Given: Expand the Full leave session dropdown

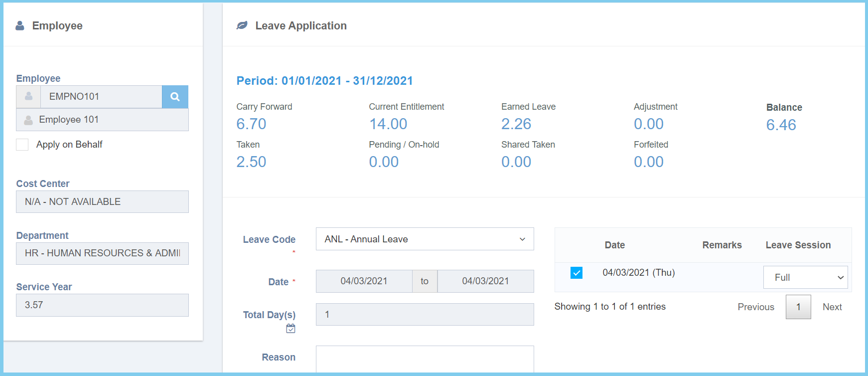Looking at the screenshot, I should tap(805, 277).
